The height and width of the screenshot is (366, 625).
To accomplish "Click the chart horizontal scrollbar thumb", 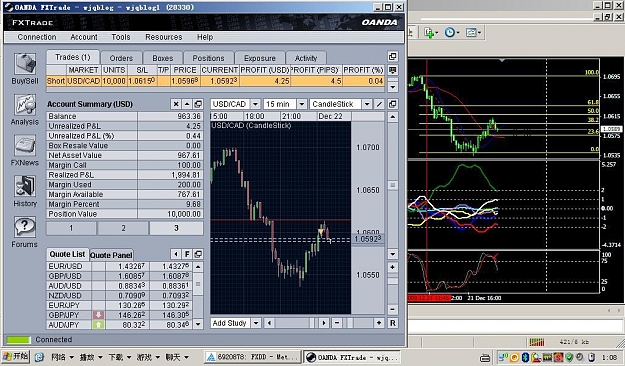I will (312, 323).
